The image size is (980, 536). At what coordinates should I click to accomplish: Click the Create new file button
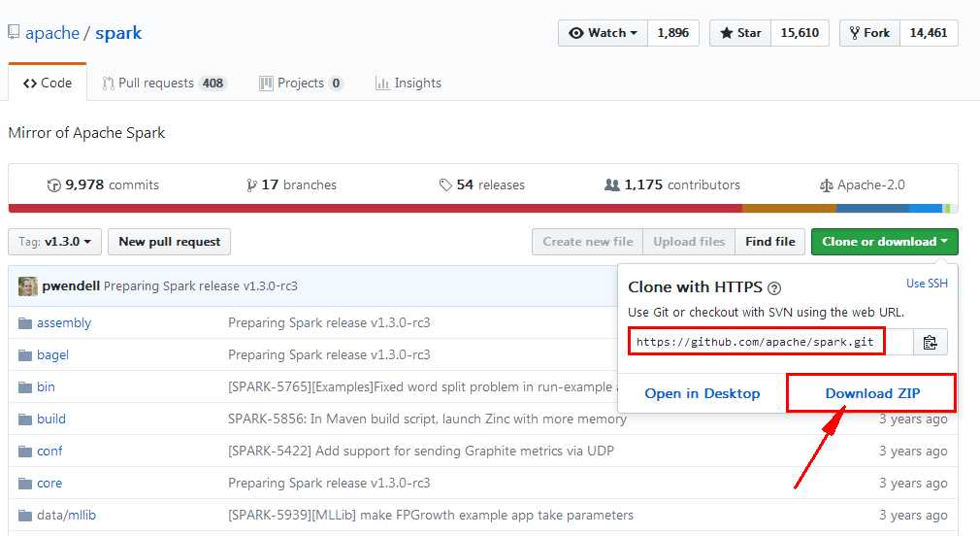tap(587, 242)
